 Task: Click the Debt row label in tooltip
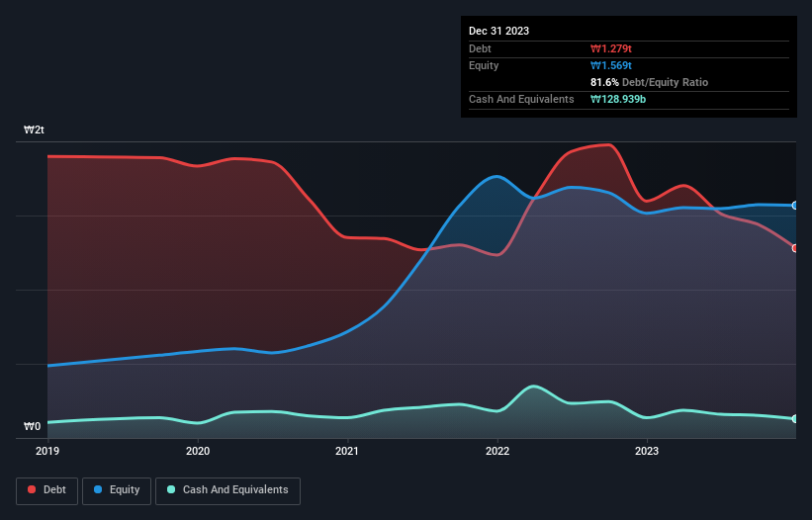(480, 48)
